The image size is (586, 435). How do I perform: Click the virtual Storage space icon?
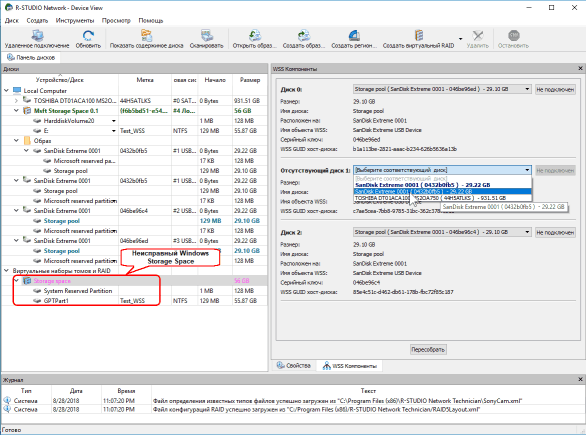[x=27, y=281]
